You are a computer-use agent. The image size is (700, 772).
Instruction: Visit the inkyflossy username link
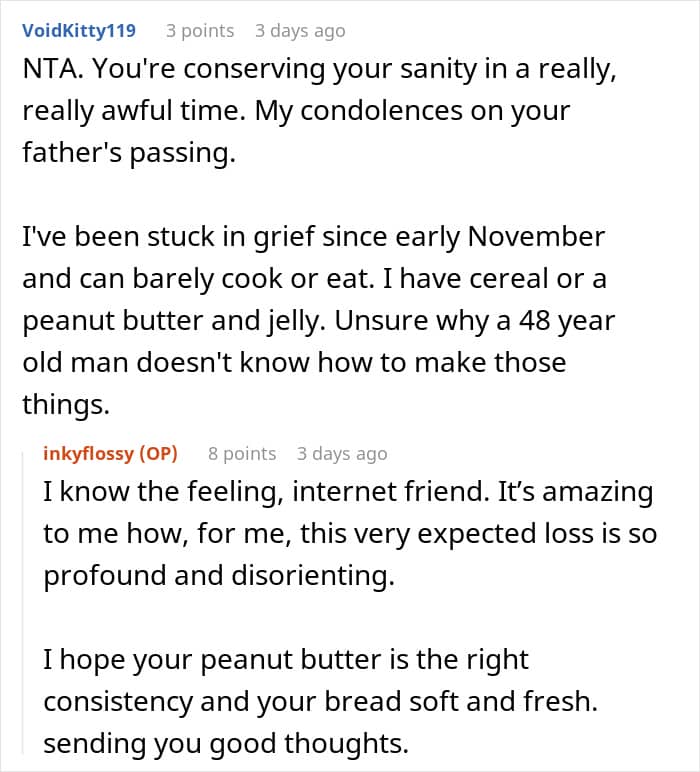click(x=87, y=453)
